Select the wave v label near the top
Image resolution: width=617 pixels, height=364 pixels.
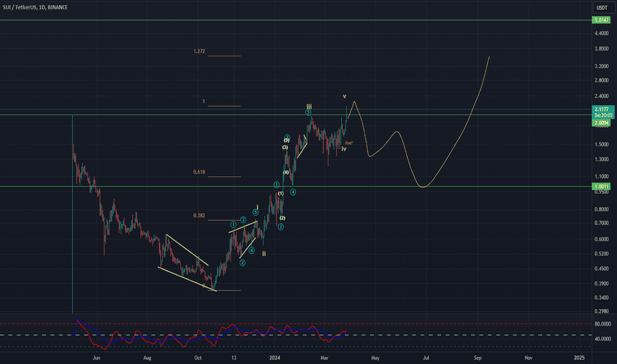[344, 97]
